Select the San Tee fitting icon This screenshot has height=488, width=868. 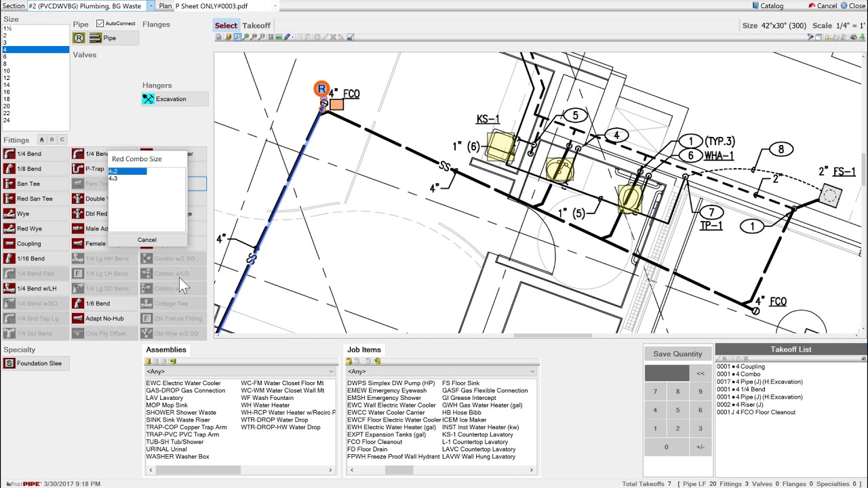pyautogui.click(x=9, y=184)
